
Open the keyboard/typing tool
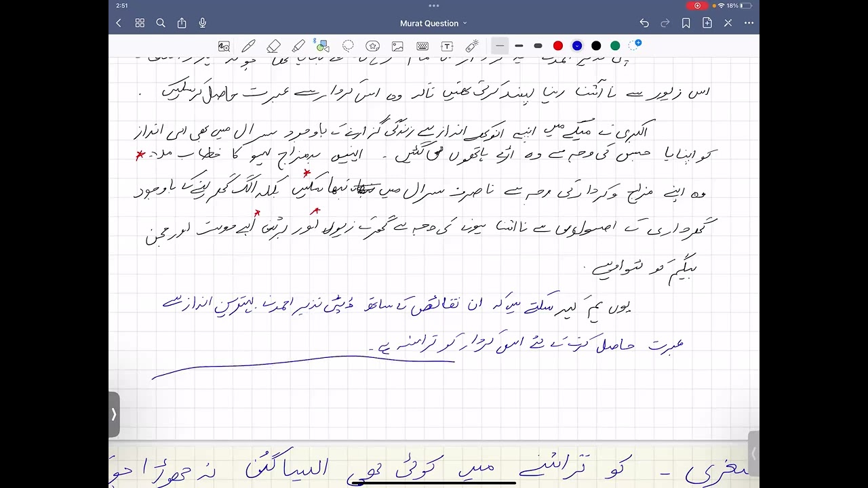tap(422, 46)
